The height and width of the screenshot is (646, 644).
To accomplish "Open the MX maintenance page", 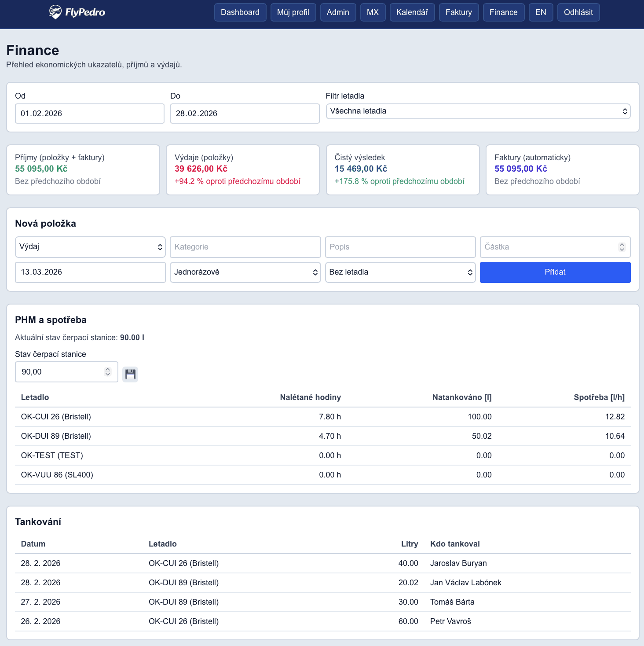I will point(373,12).
